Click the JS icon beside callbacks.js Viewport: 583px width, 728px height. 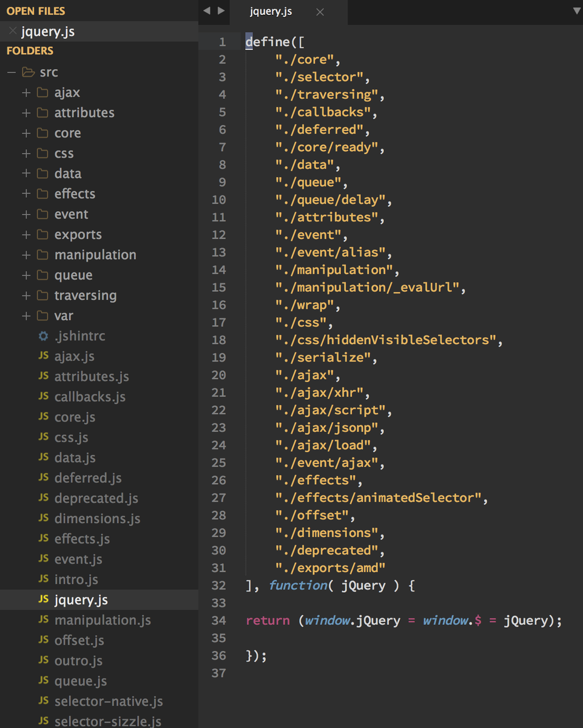[43, 396]
